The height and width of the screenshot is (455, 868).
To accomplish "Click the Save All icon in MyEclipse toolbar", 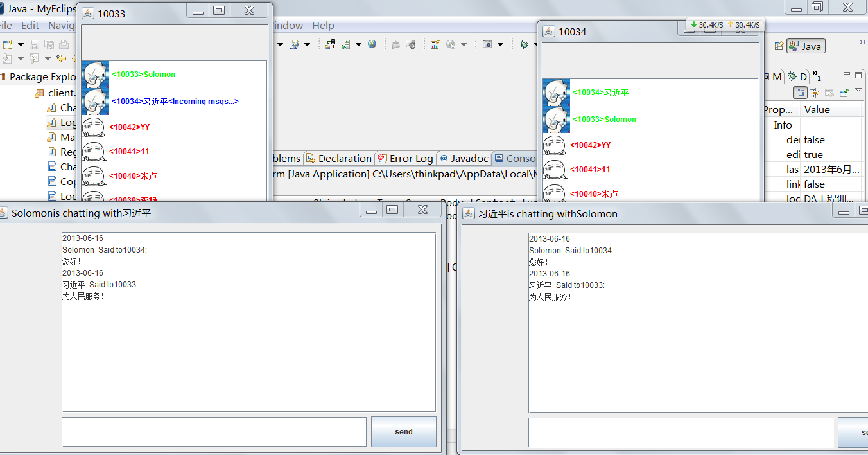I will coord(49,44).
